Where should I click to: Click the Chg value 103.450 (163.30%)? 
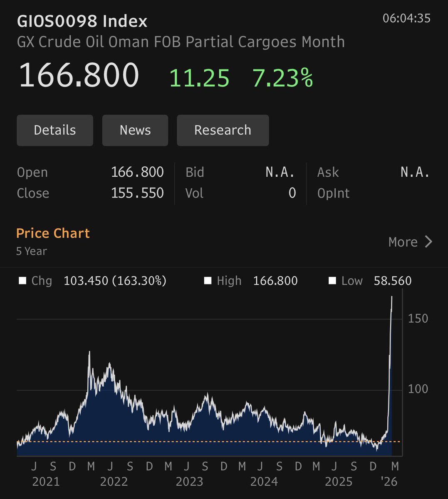115,281
